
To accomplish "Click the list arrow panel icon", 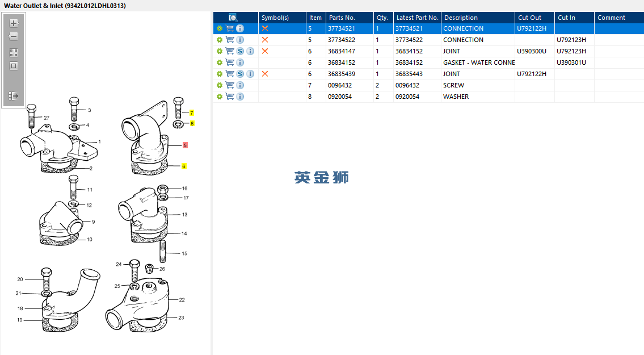I will point(14,96).
